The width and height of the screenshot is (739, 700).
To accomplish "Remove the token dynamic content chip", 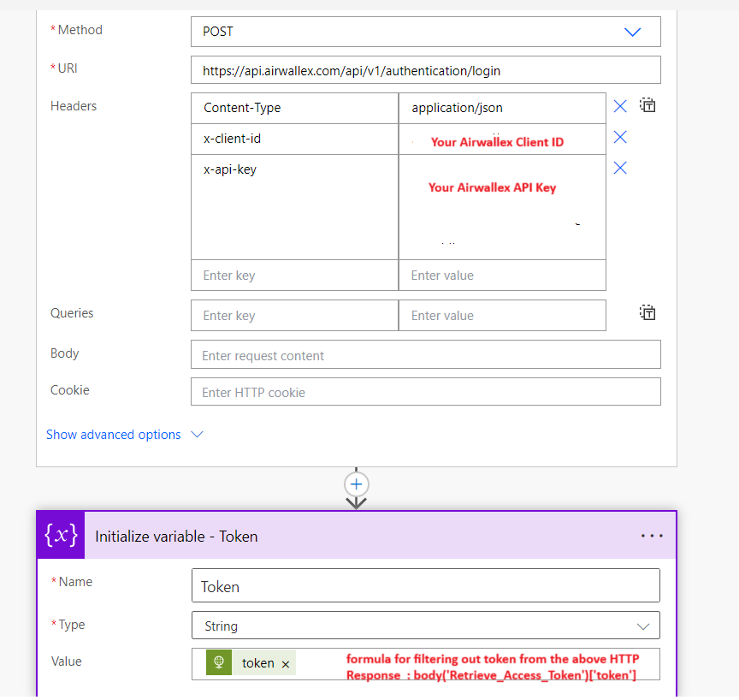I will coord(285,662).
